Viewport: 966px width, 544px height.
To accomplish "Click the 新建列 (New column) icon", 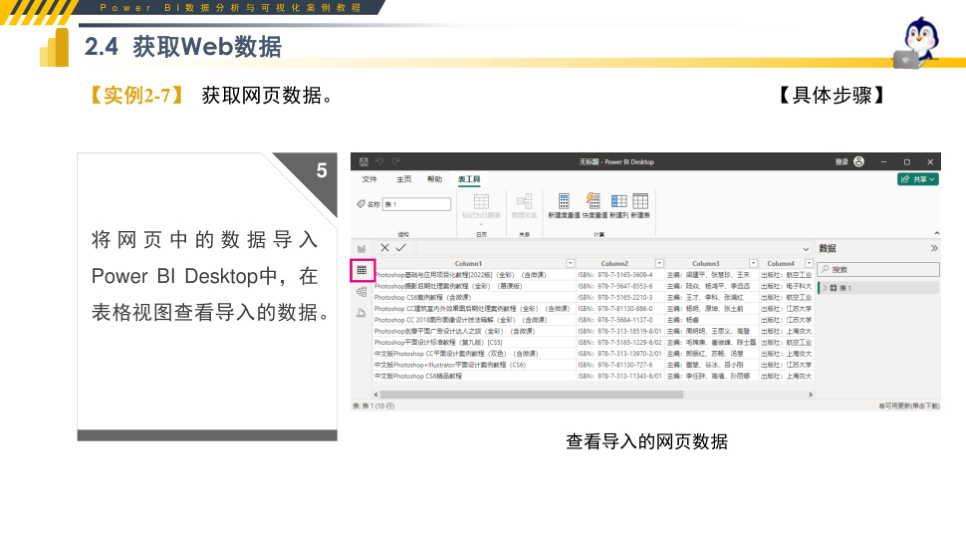I will click(619, 201).
